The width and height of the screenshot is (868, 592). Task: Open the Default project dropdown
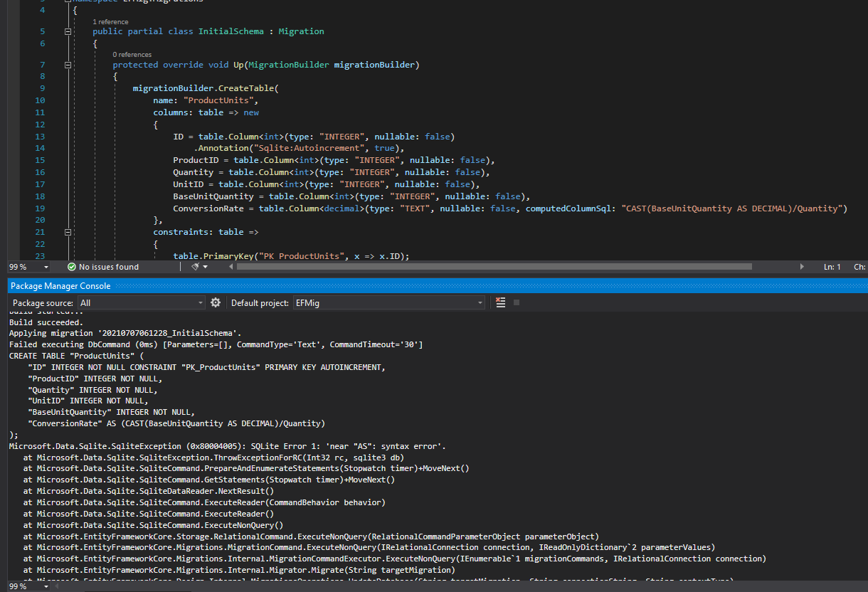point(481,302)
